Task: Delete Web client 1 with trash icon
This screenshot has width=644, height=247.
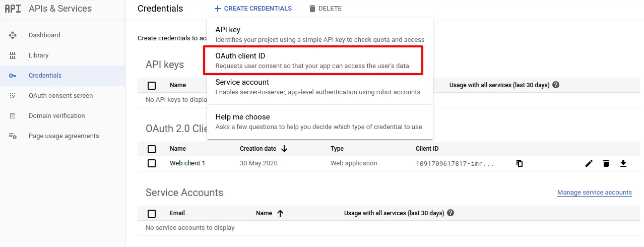Action: pos(606,163)
